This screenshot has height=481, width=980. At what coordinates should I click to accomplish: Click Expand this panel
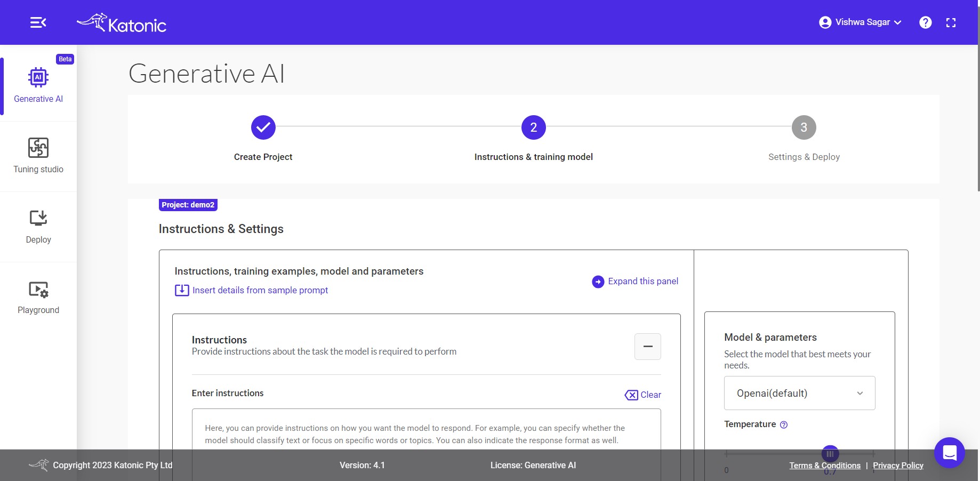click(643, 281)
